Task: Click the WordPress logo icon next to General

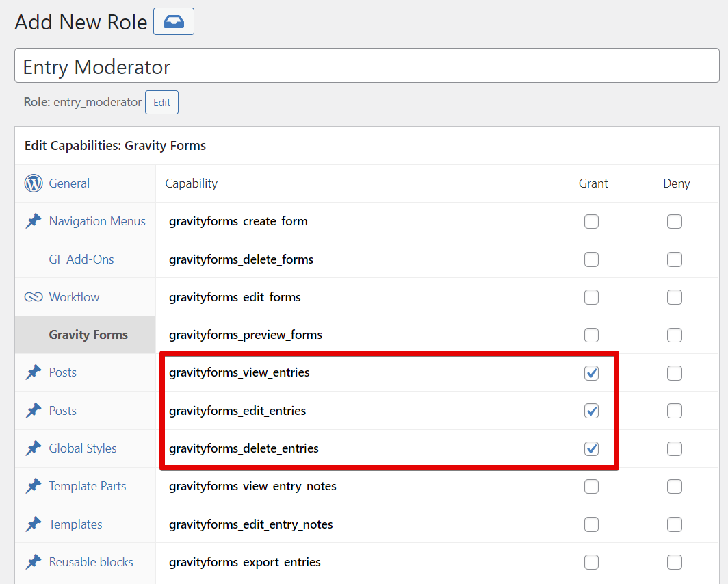Action: [34, 183]
